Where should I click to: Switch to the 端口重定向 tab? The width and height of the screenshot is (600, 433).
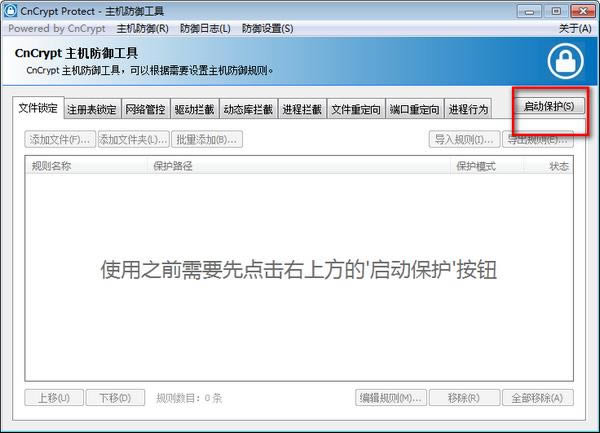[414, 109]
